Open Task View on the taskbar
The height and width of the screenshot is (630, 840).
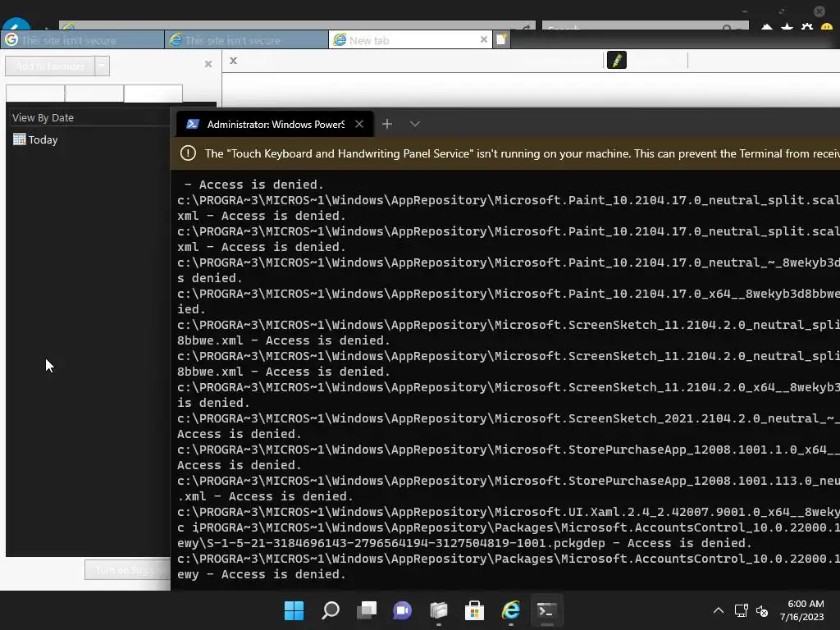367,610
